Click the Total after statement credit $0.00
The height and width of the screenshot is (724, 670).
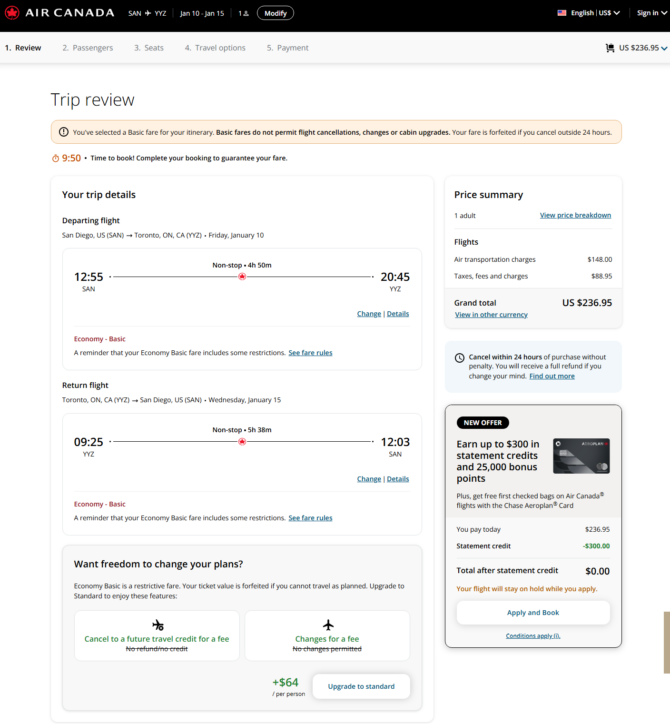[598, 571]
